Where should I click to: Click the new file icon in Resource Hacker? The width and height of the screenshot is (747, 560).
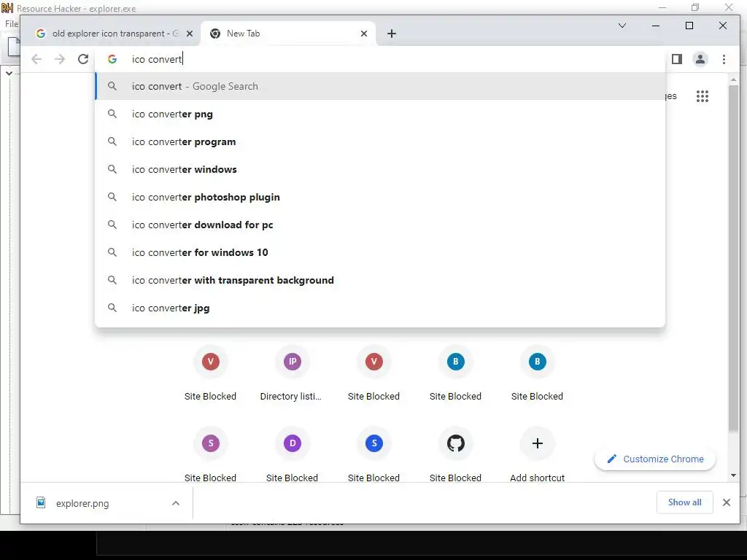click(x=14, y=47)
